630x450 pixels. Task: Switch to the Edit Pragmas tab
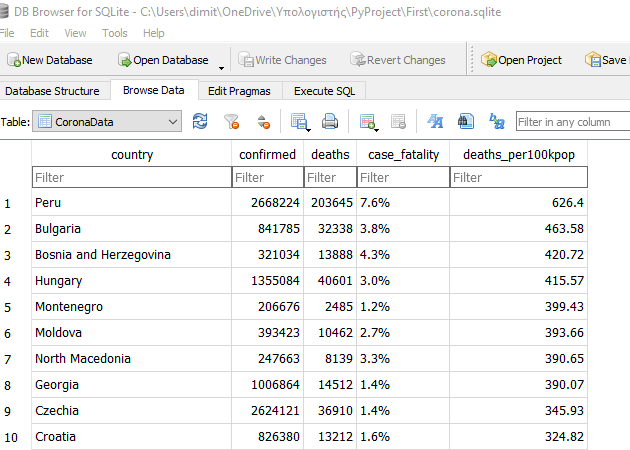point(239,91)
